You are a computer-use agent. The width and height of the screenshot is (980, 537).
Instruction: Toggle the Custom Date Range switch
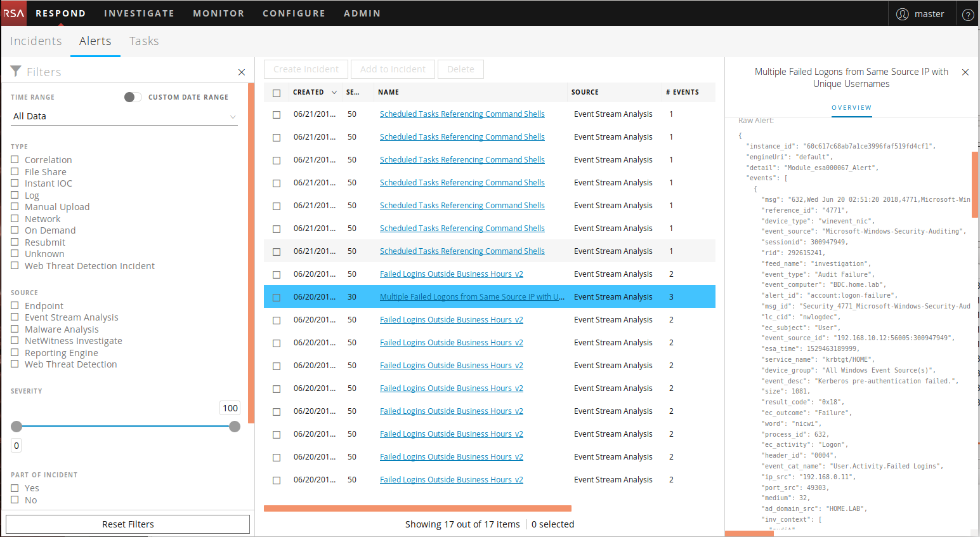[133, 97]
